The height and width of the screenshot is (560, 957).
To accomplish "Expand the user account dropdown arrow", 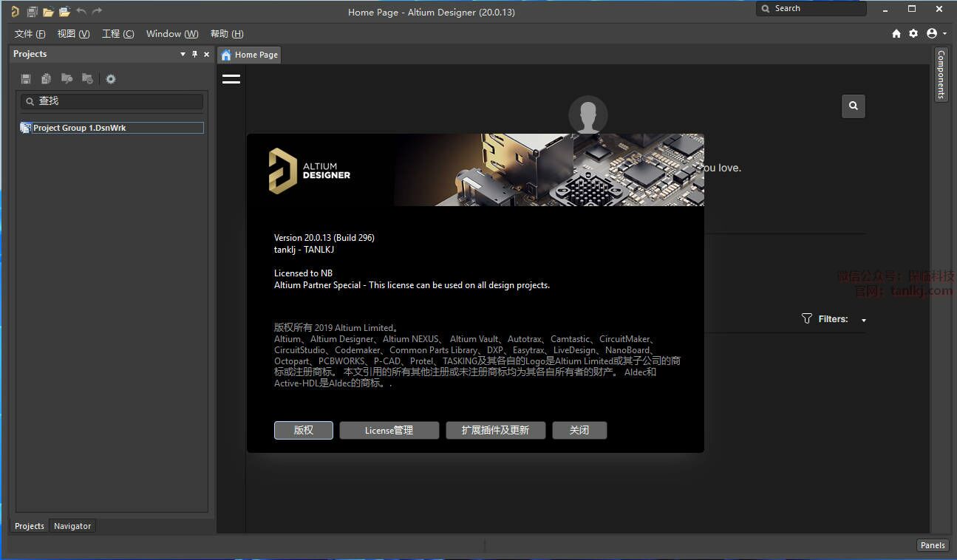I will coord(944,34).
